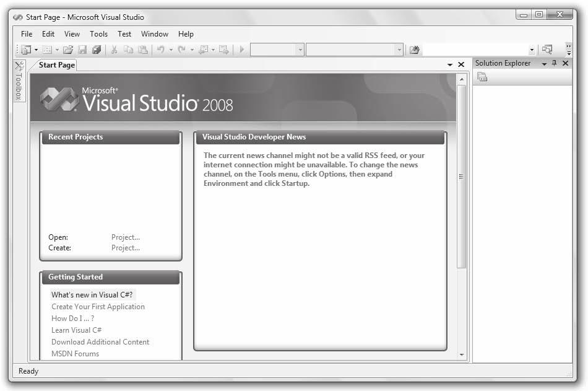Click the Navigate Backward icon

coord(204,50)
